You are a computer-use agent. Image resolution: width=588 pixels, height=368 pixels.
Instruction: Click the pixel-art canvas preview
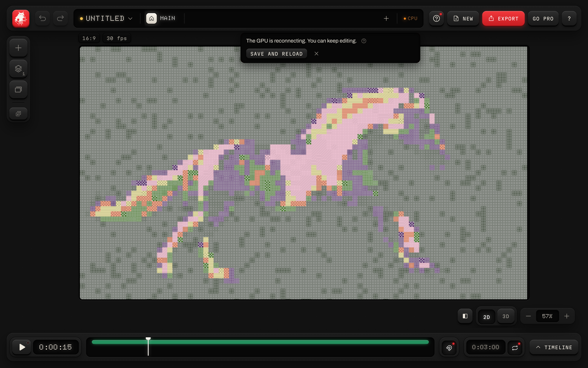[x=304, y=173]
